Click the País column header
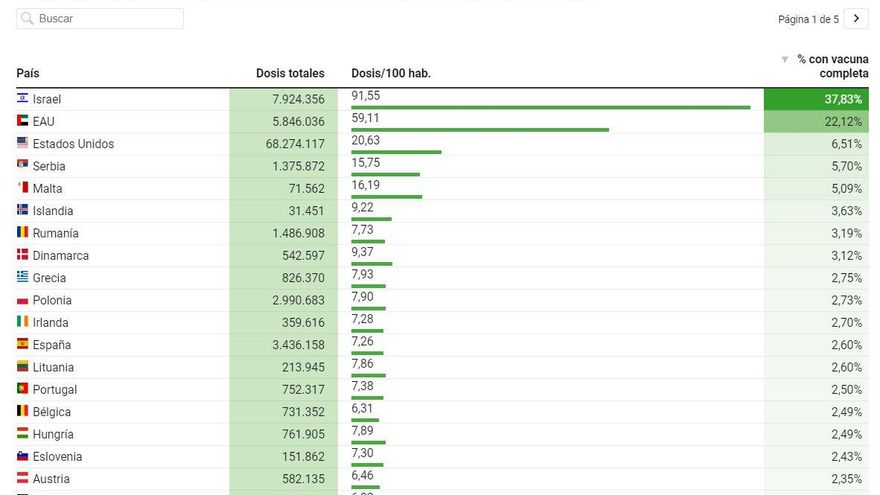 [x=28, y=73]
